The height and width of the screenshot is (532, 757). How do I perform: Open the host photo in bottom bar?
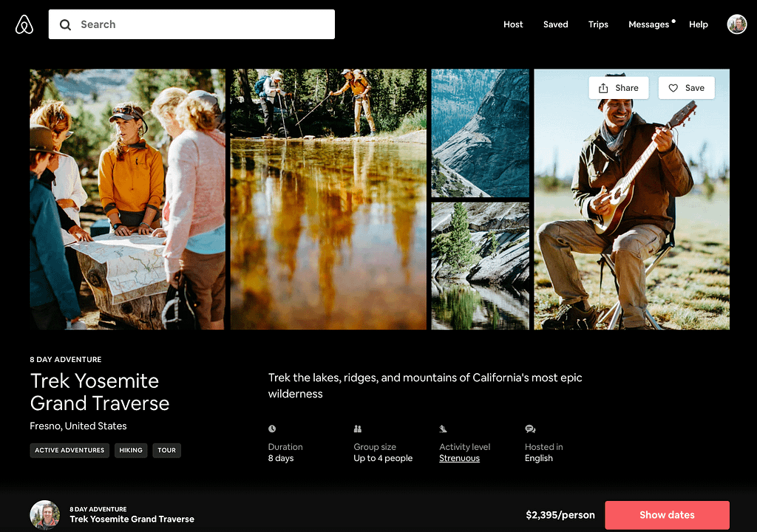click(x=45, y=515)
